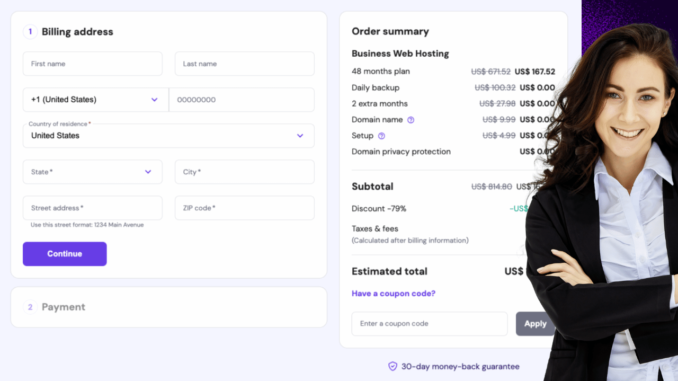Click the Enter a coupon code field
Image resolution: width=678 pixels, height=381 pixels.
point(429,323)
